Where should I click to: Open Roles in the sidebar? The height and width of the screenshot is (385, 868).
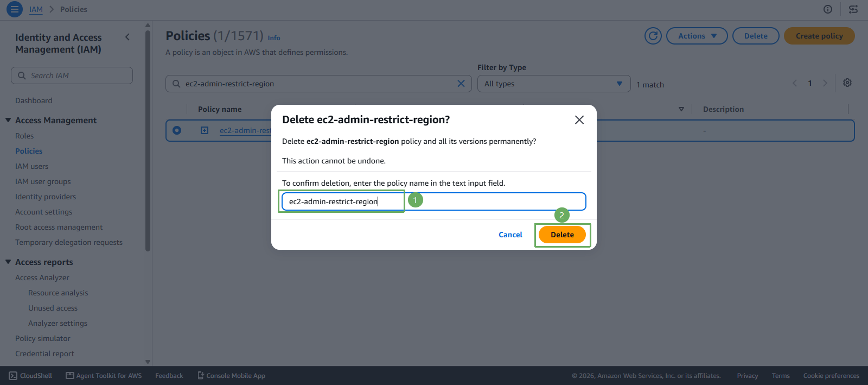24,136
